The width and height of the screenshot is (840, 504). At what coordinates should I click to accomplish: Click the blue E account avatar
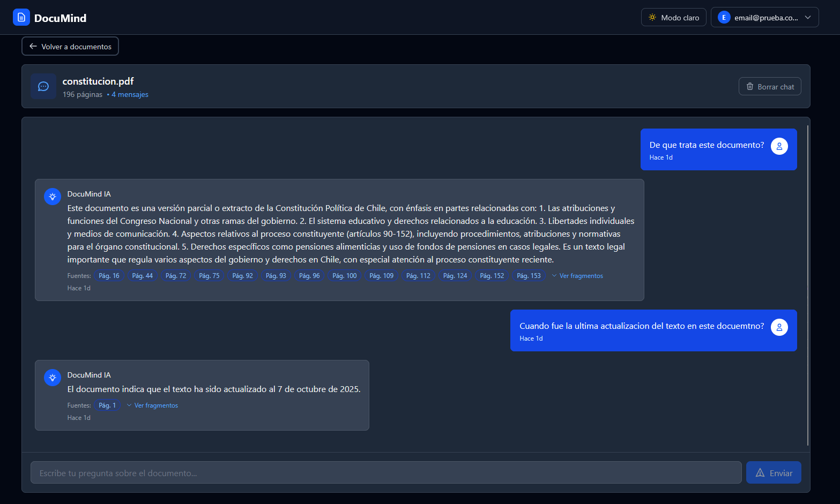724,18
